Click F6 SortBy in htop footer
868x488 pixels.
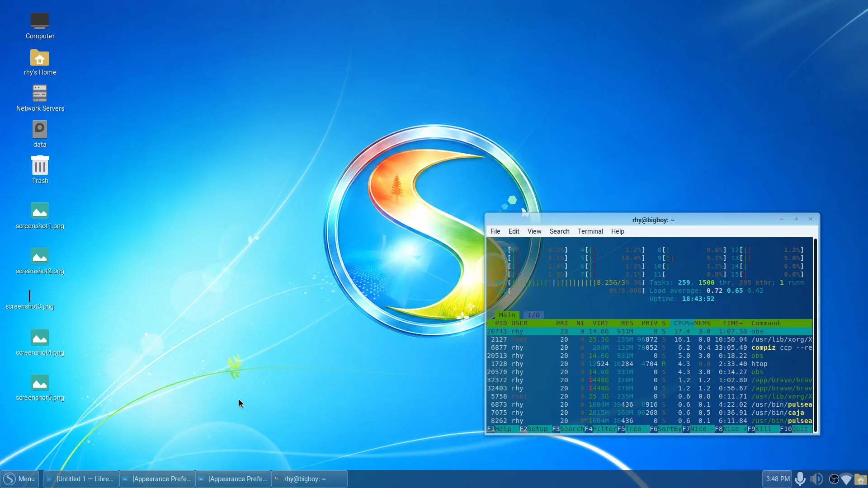pyautogui.click(x=665, y=429)
